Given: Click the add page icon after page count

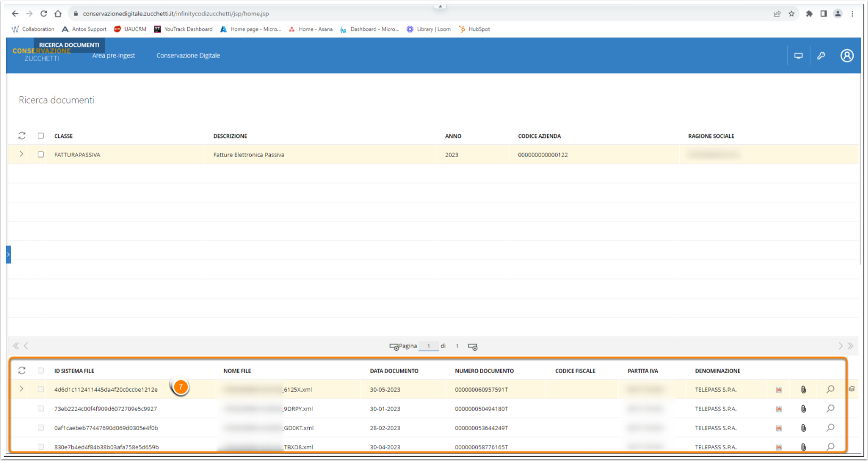Looking at the screenshot, I should click(x=473, y=347).
